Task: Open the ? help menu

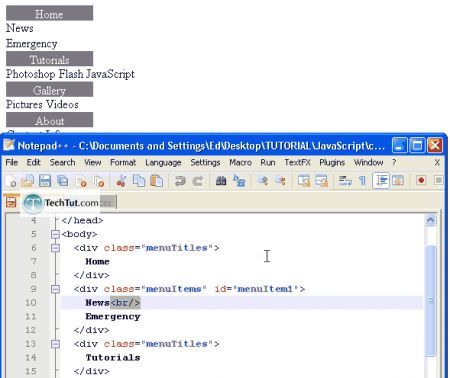Action: coord(394,162)
